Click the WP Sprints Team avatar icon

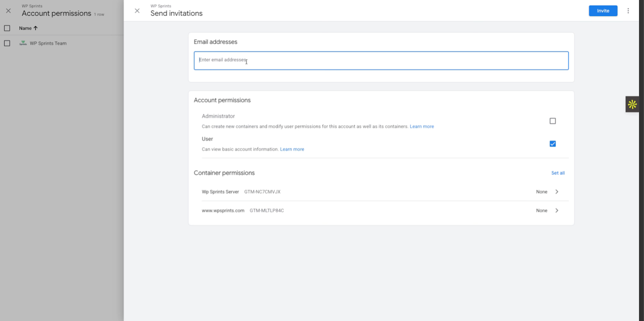(23, 43)
